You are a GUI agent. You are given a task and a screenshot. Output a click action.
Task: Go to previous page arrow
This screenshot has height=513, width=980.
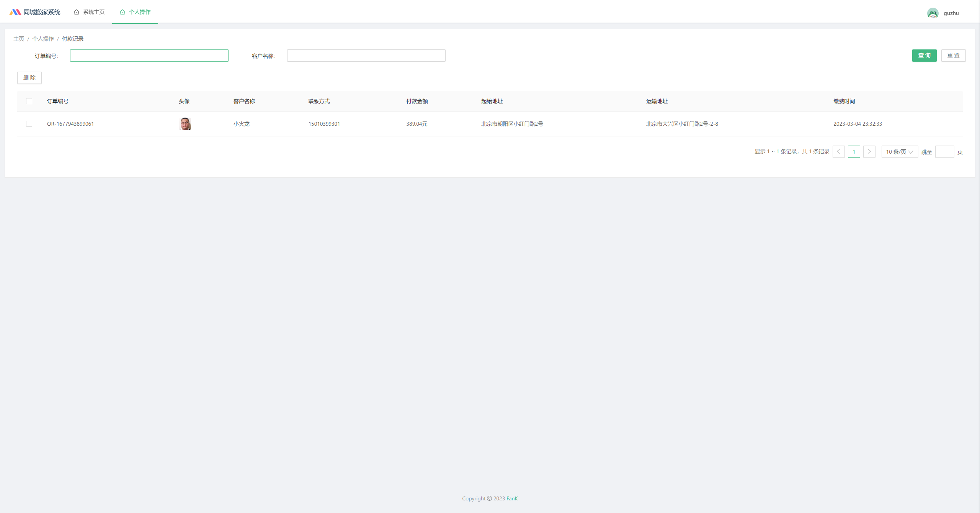pos(838,152)
